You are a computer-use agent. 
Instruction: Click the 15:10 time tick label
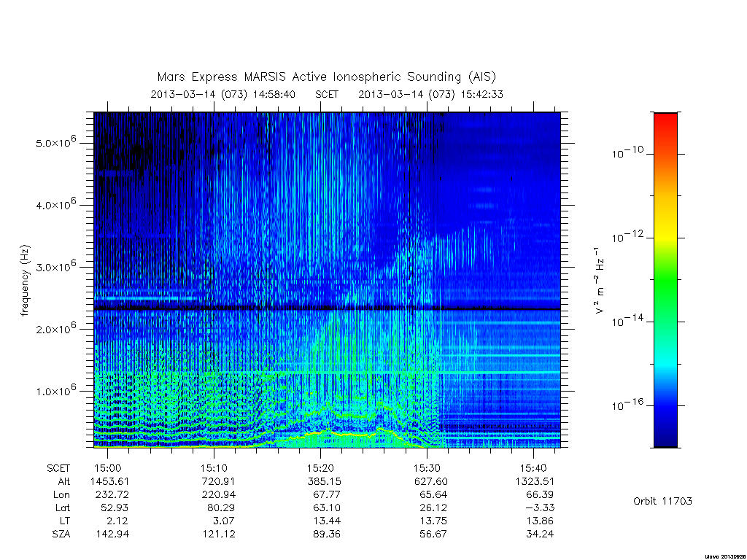pyautogui.click(x=214, y=468)
